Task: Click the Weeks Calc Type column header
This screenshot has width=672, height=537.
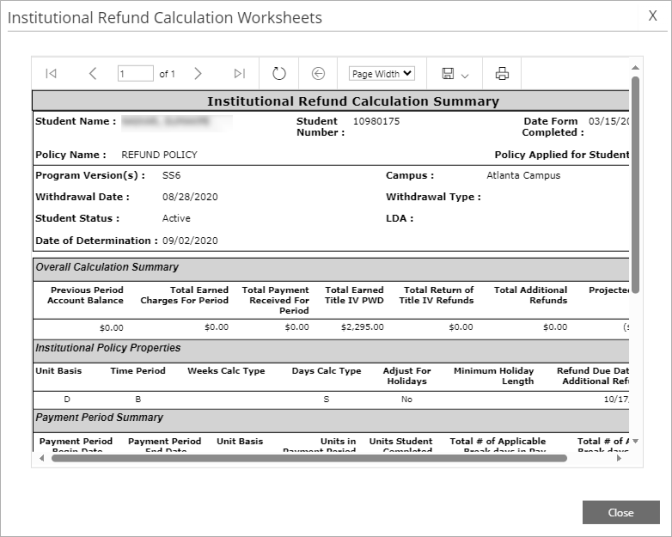Action: click(226, 371)
